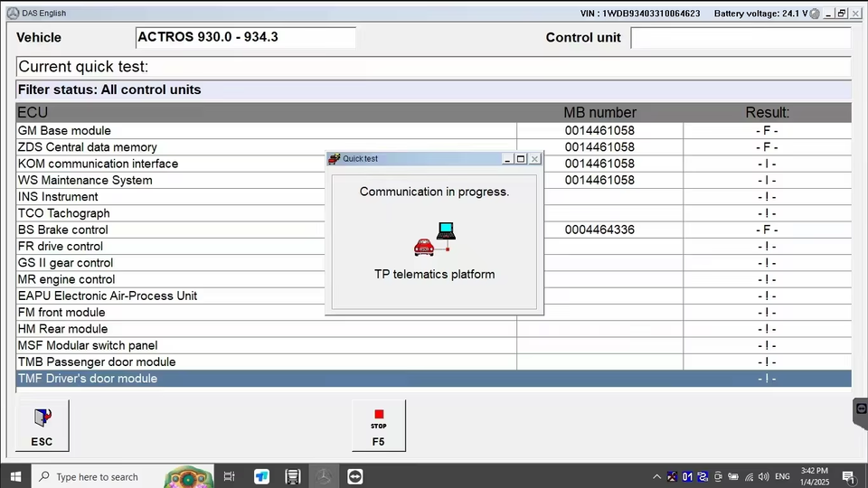Viewport: 868px width, 488px height.
Task: Open Windows Start menu
Action: [15, 476]
